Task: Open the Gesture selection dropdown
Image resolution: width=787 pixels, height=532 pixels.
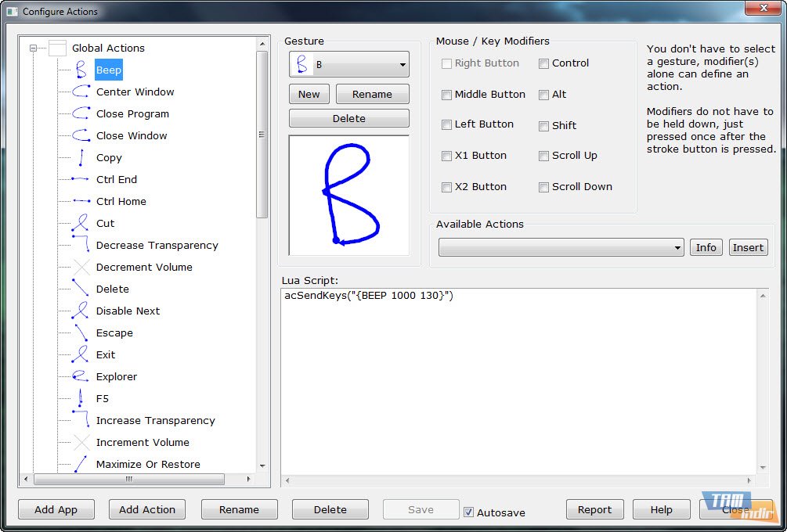Action: point(349,65)
